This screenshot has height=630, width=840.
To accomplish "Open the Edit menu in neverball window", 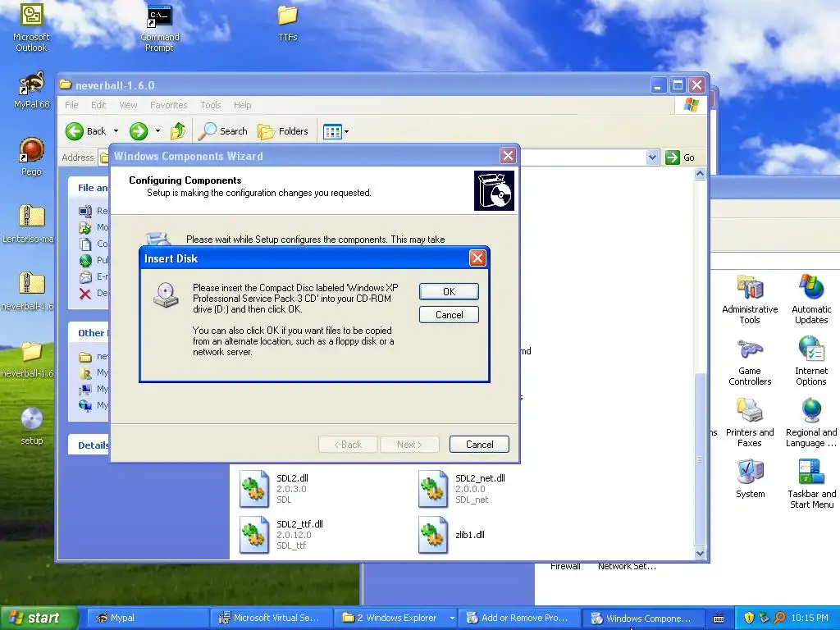I will coord(98,105).
